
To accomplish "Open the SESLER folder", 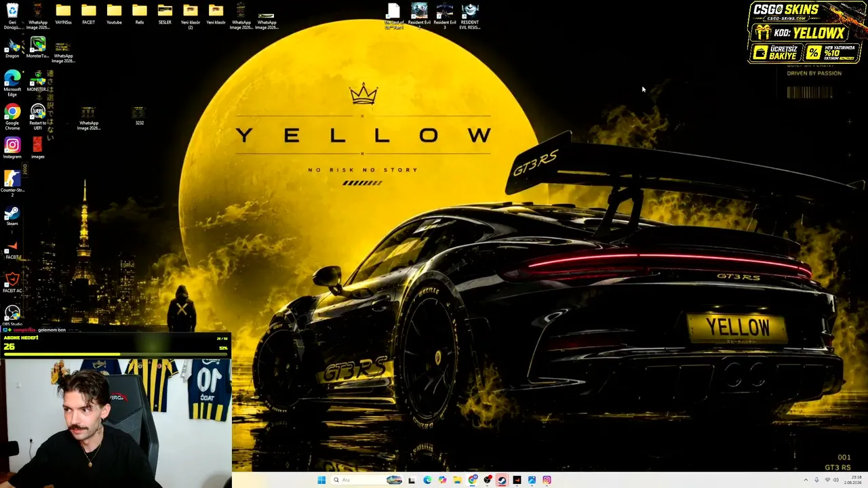I will coord(165,14).
